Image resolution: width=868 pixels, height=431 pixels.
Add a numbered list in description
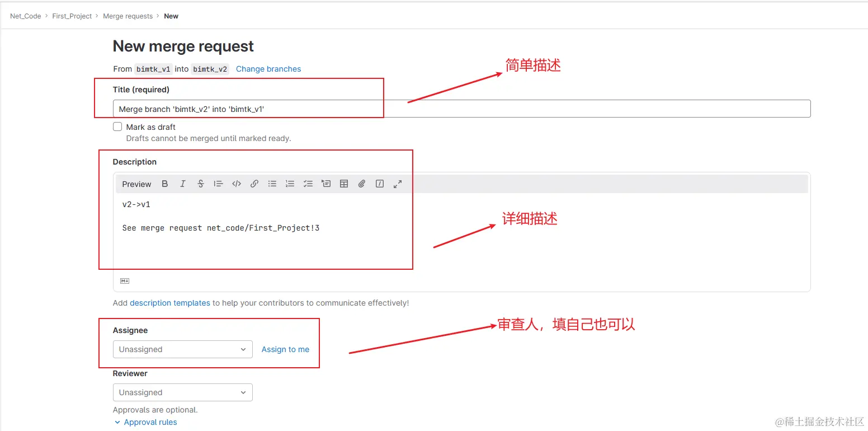290,184
